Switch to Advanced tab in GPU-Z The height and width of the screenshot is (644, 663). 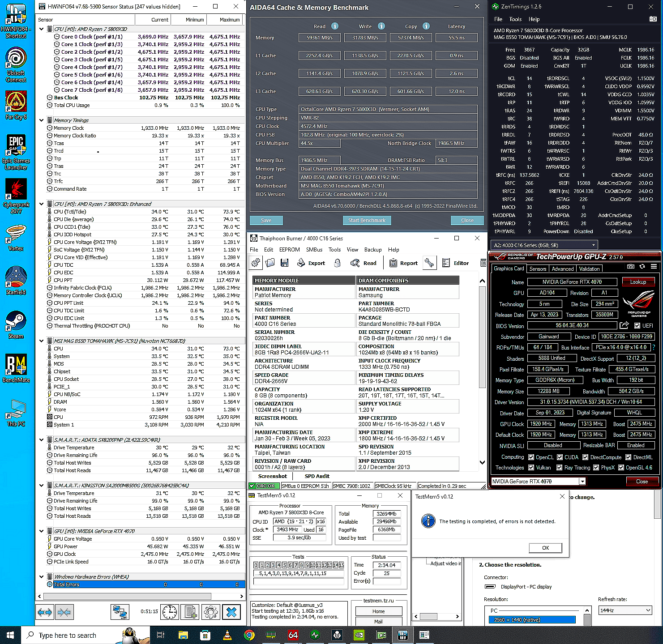point(562,269)
